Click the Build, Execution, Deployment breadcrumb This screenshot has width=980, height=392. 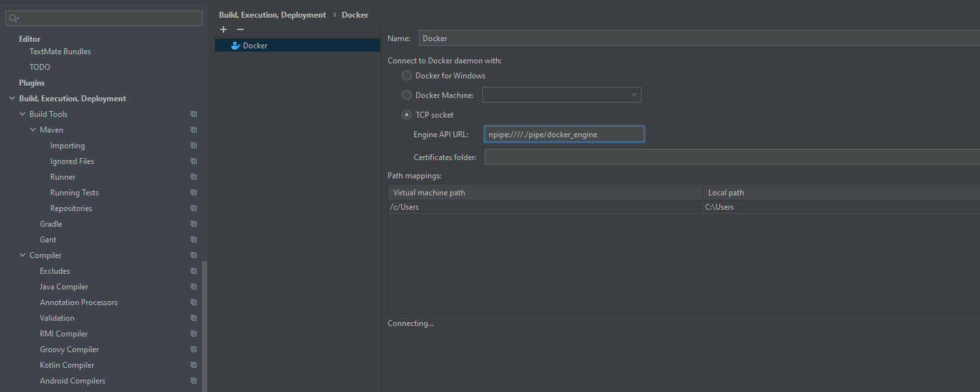pos(272,15)
